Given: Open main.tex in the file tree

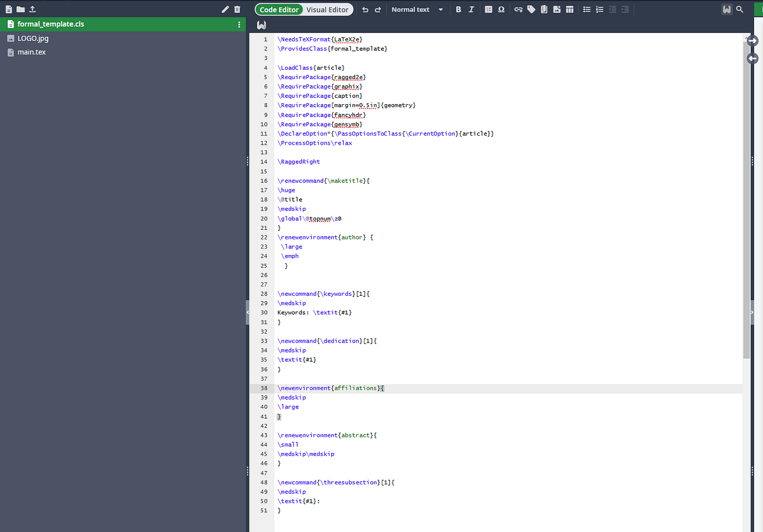Looking at the screenshot, I should pyautogui.click(x=31, y=52).
